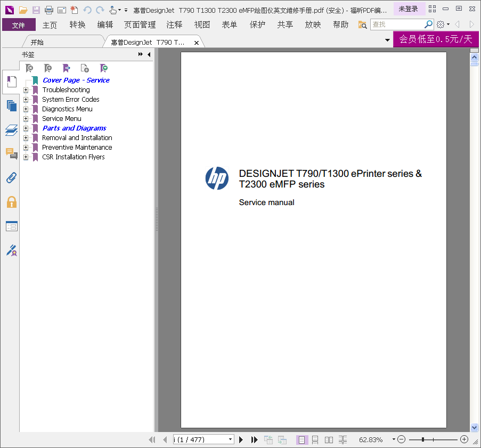Open the Comments panel icon
The height and width of the screenshot is (448, 481).
(x=12, y=153)
